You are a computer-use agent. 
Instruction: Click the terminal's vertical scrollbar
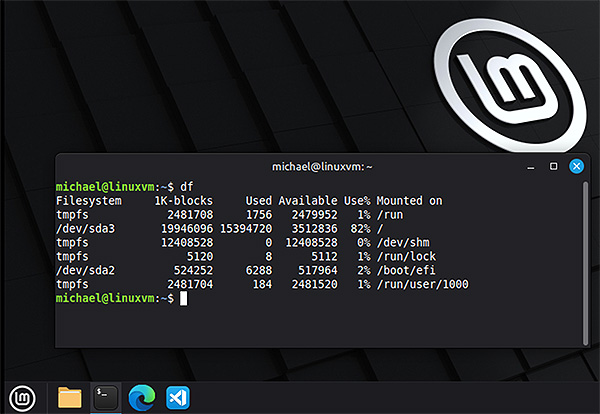585,263
